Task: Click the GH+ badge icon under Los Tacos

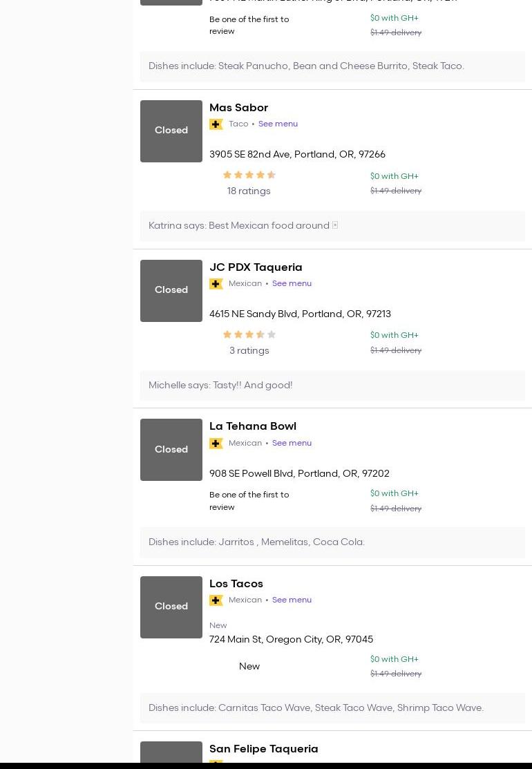Action: [216, 600]
